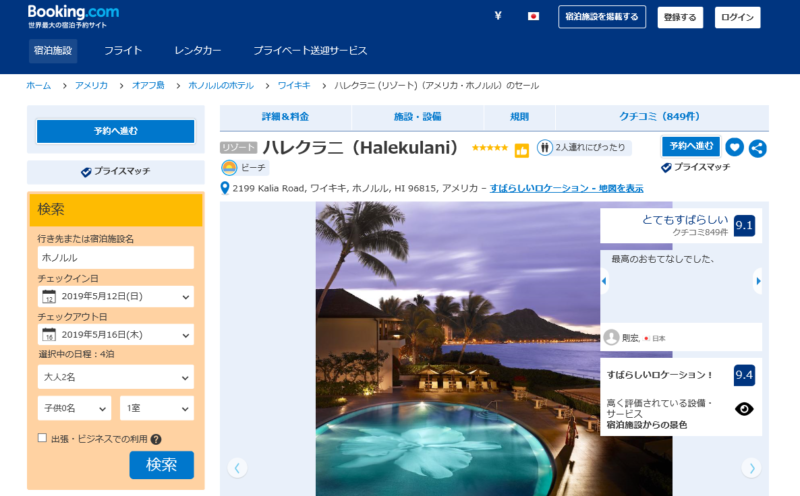Click とてもすばらしい review score text
The image size is (800, 496).
click(685, 219)
